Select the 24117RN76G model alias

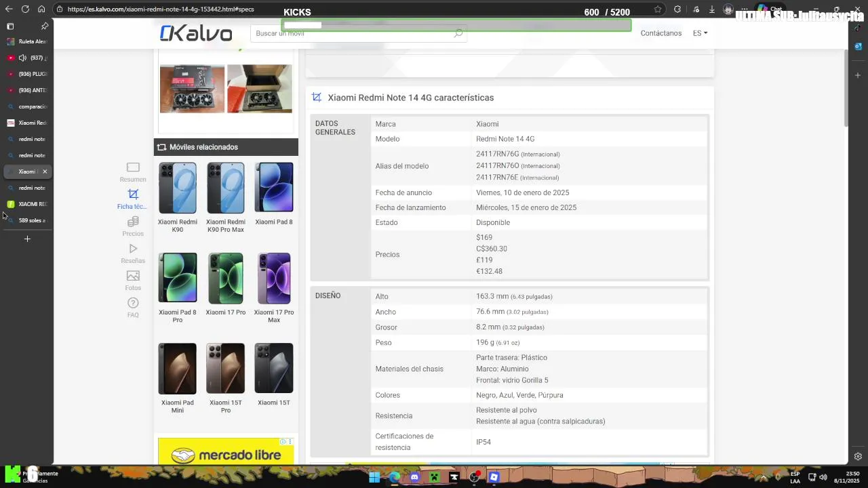(497, 154)
